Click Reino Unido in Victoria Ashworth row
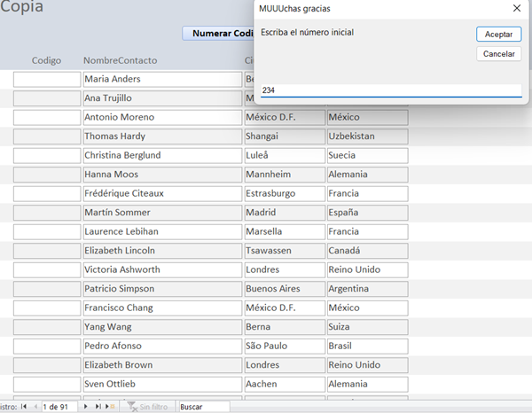Image resolution: width=532 pixels, height=413 pixels. point(367,270)
